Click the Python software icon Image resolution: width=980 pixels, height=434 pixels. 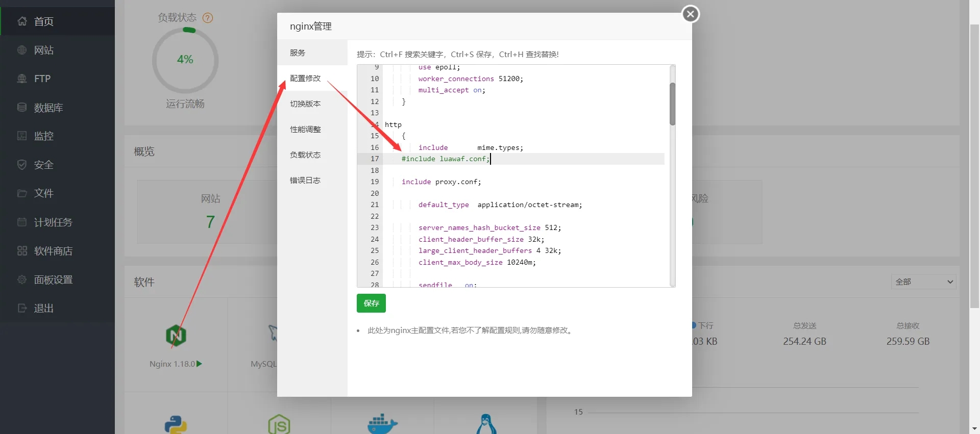coord(176,424)
